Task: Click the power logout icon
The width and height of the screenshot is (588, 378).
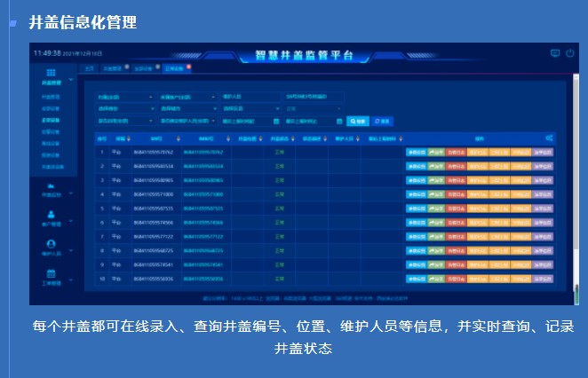Action: coord(569,53)
